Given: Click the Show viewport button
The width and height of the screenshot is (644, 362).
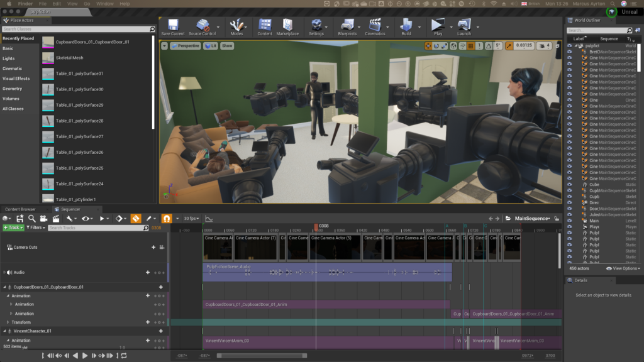Looking at the screenshot, I should coord(227,46).
